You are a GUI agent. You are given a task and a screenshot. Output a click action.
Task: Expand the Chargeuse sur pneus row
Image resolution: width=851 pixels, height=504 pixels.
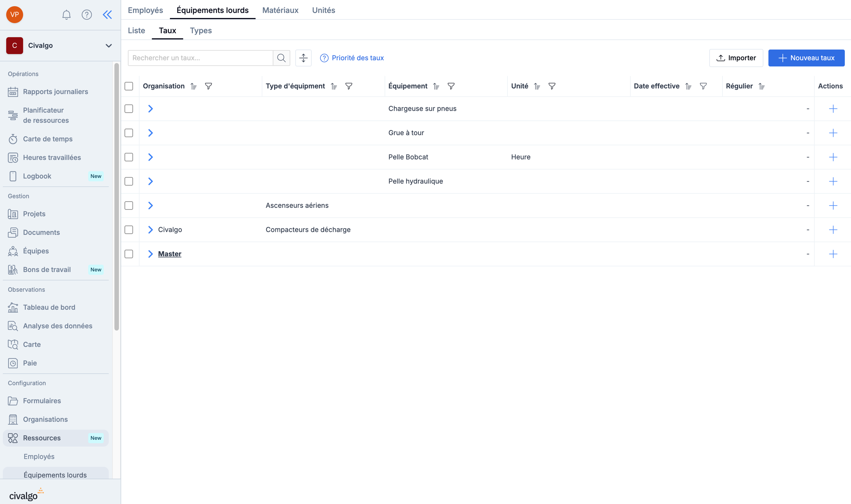(x=150, y=109)
